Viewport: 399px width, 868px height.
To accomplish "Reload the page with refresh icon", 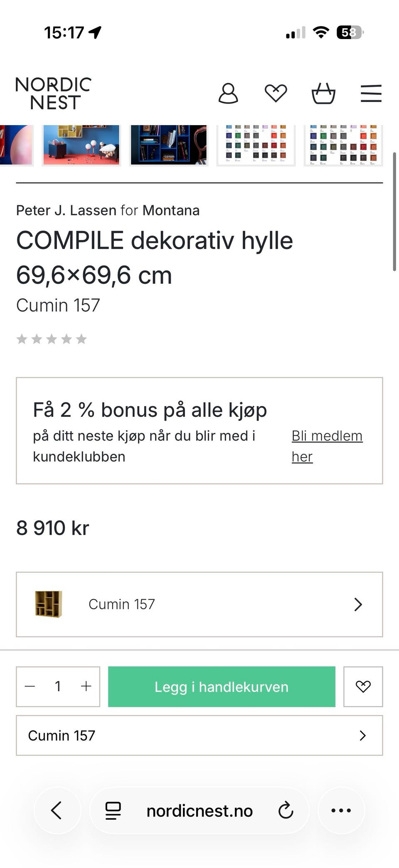I will 286,810.
